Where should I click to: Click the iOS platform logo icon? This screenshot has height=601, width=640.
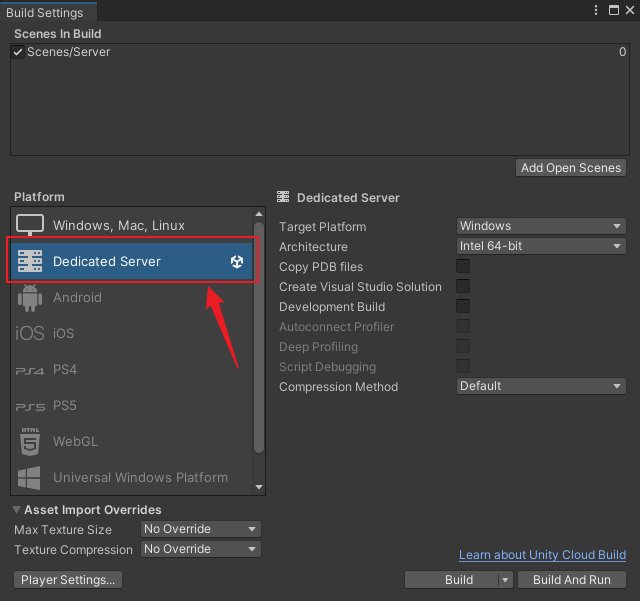[x=30, y=333]
